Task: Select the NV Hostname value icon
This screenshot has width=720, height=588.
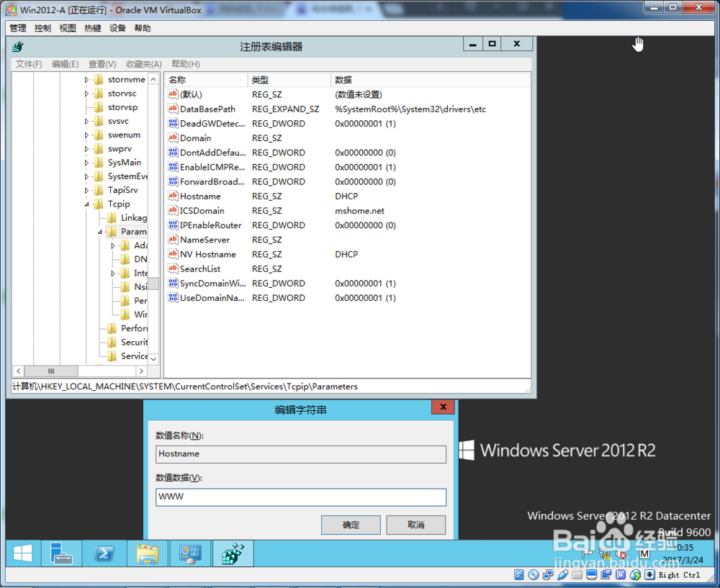Action: [x=173, y=254]
